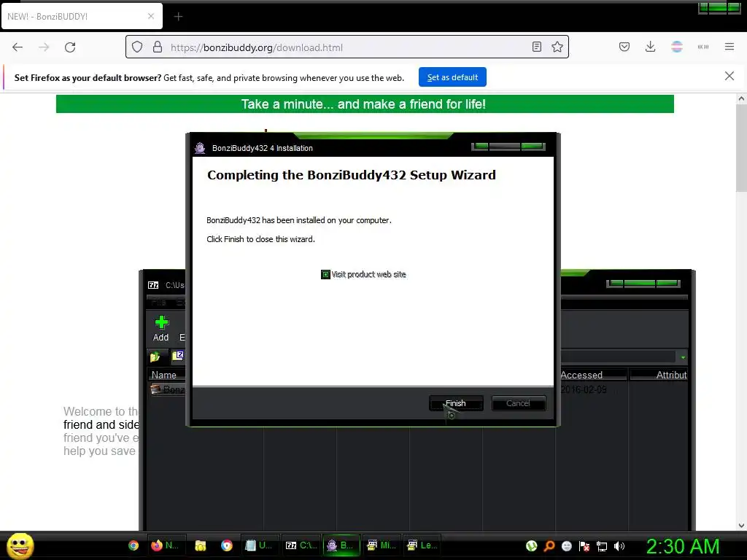Open the Action Center flag tray icon
The height and width of the screenshot is (560, 747).
point(584,546)
